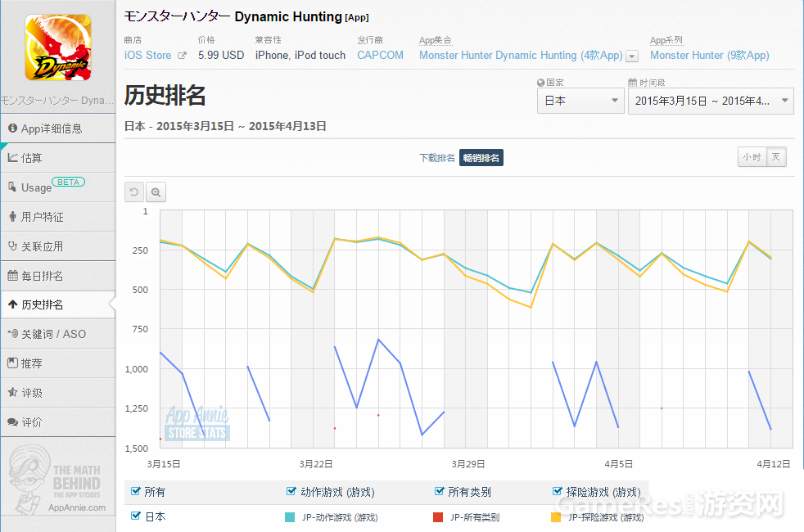The image size is (804, 532).
Task: Open App详细信息 menu item
Action: click(58, 128)
